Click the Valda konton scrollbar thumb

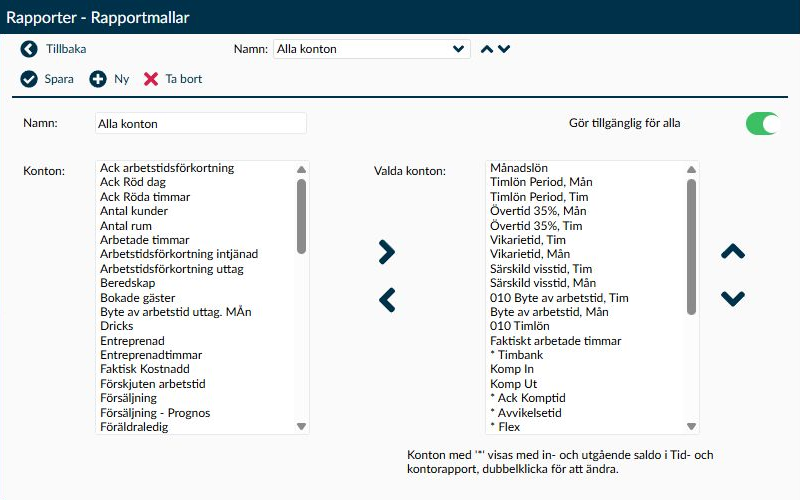coord(691,246)
